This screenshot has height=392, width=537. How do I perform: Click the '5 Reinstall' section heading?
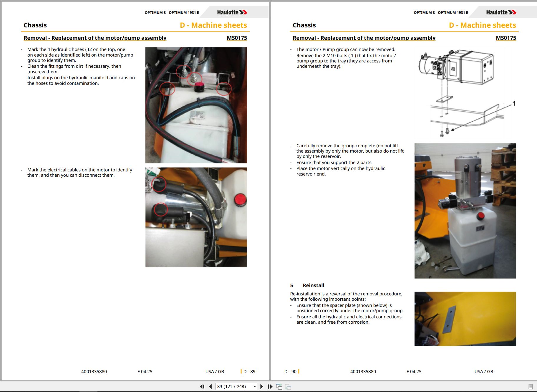tap(307, 285)
